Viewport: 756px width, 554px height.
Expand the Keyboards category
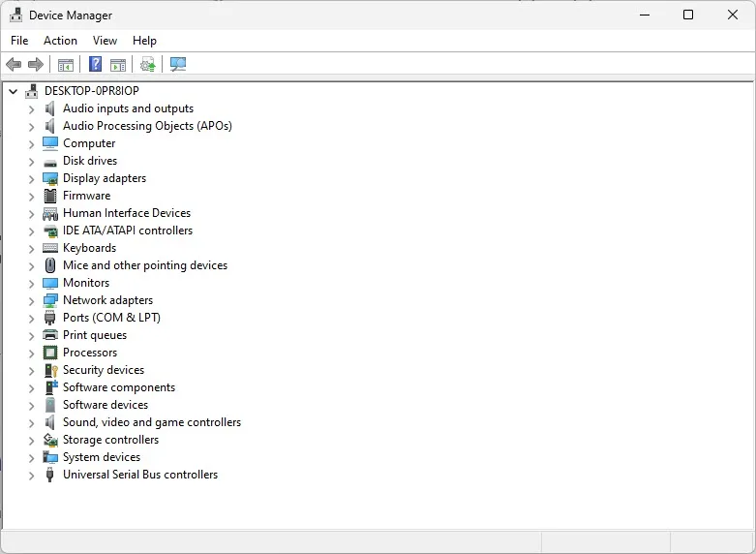31,249
